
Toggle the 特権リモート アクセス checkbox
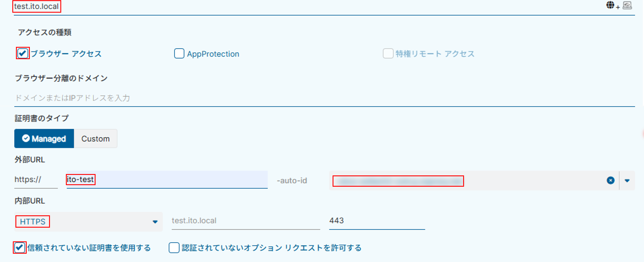pyautogui.click(x=388, y=54)
